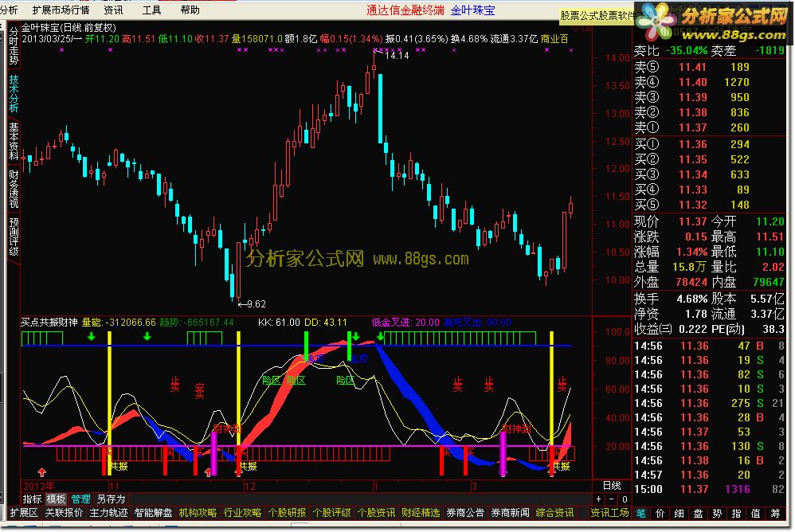Viewport: 795px width, 532px height.
Task: Open the 个股资讯 tab
Action: (x=376, y=513)
